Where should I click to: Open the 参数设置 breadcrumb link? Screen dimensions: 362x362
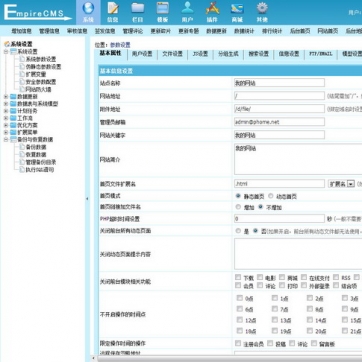[120, 45]
